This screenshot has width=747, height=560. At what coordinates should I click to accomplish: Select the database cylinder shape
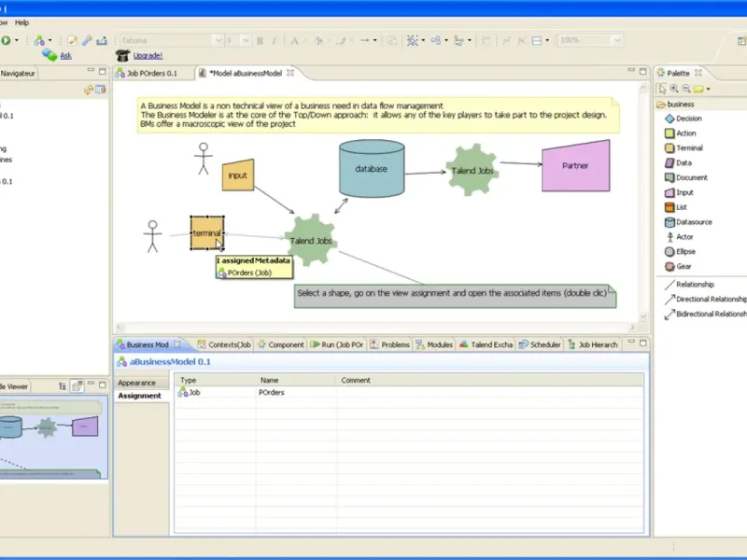point(372,169)
